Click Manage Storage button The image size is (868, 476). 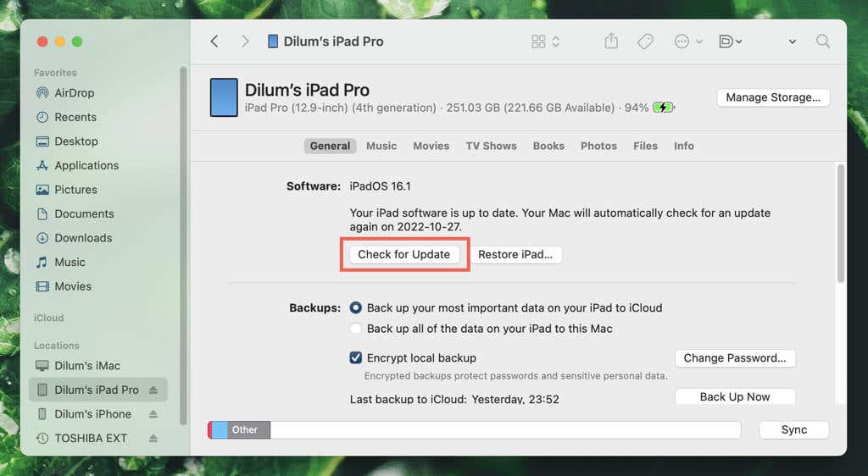coord(773,97)
